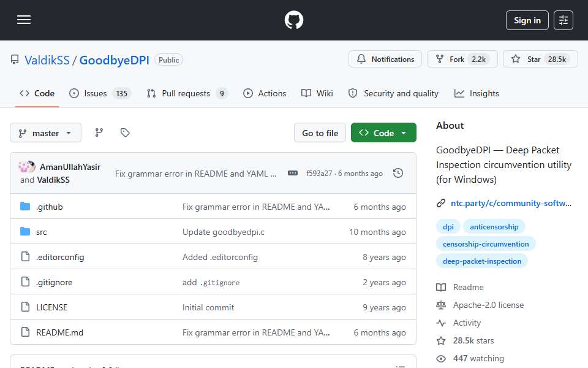
Task: Open commit hash f593a27
Action: tap(319, 174)
